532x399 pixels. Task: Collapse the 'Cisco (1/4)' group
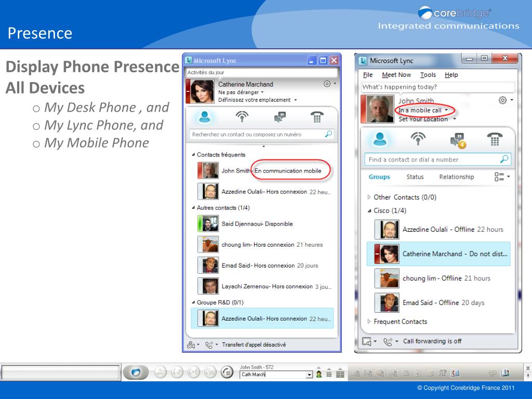pyautogui.click(x=369, y=211)
